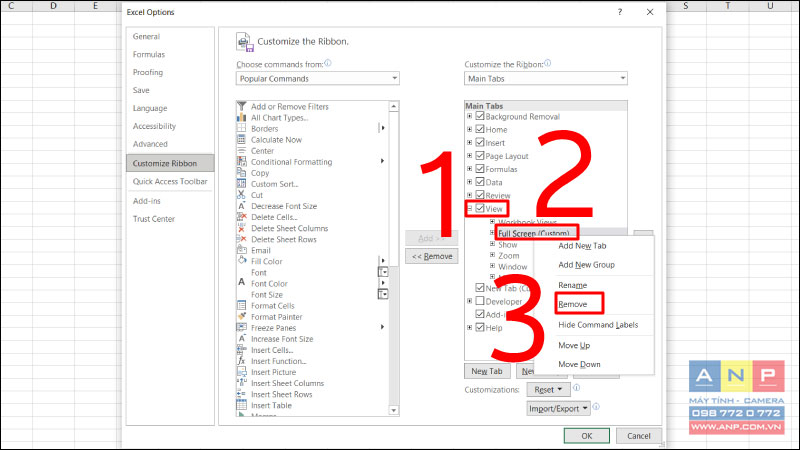Collapse the View tab tree node
The width and height of the screenshot is (800, 450).
(x=469, y=208)
